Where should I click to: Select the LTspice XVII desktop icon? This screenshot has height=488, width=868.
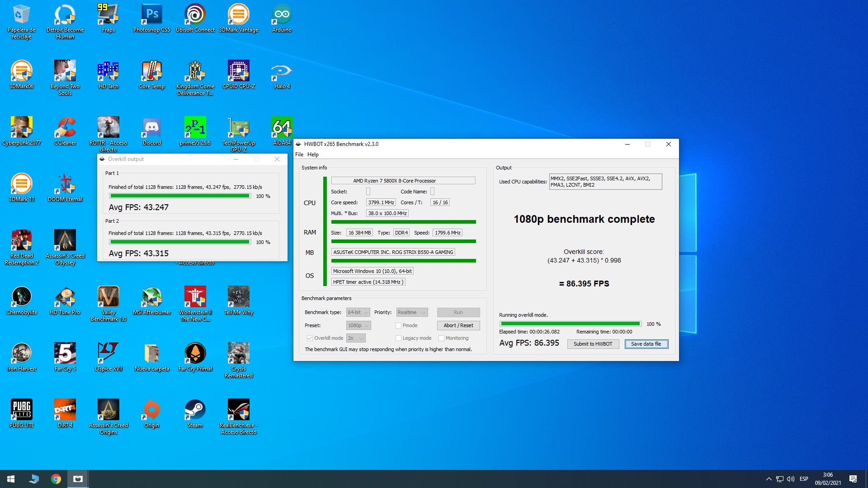pos(108,357)
